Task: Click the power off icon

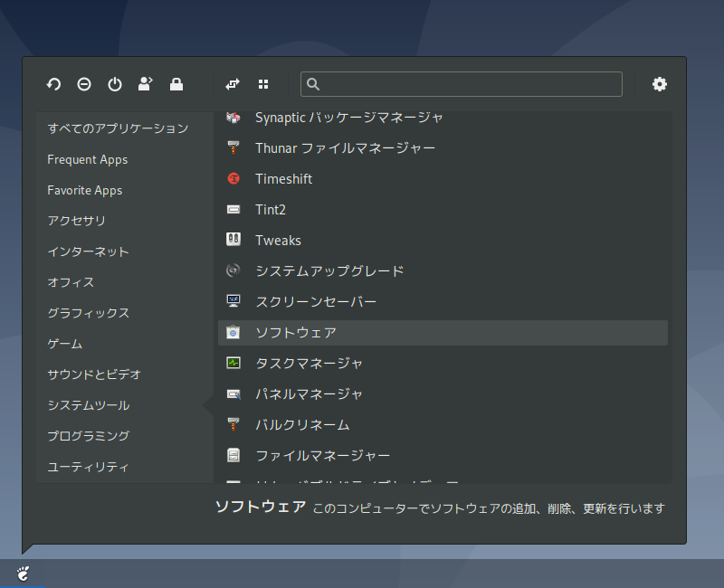Action: click(x=115, y=84)
